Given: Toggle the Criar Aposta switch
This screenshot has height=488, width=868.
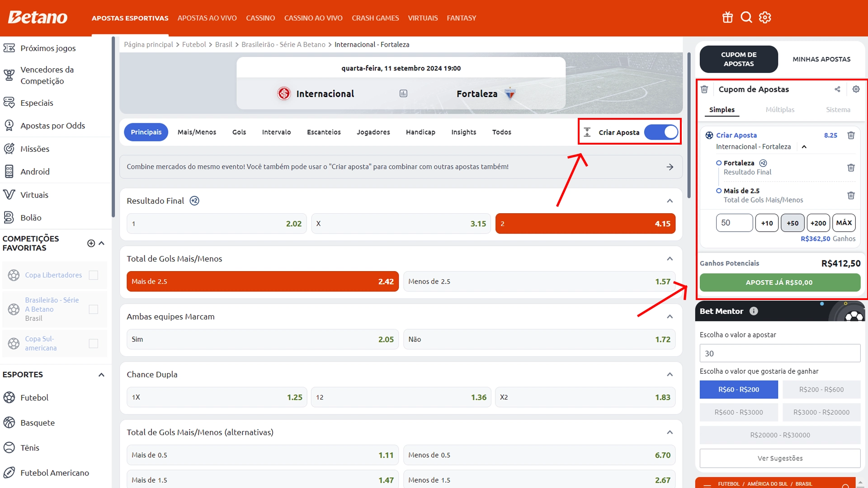Looking at the screenshot, I should point(661,132).
